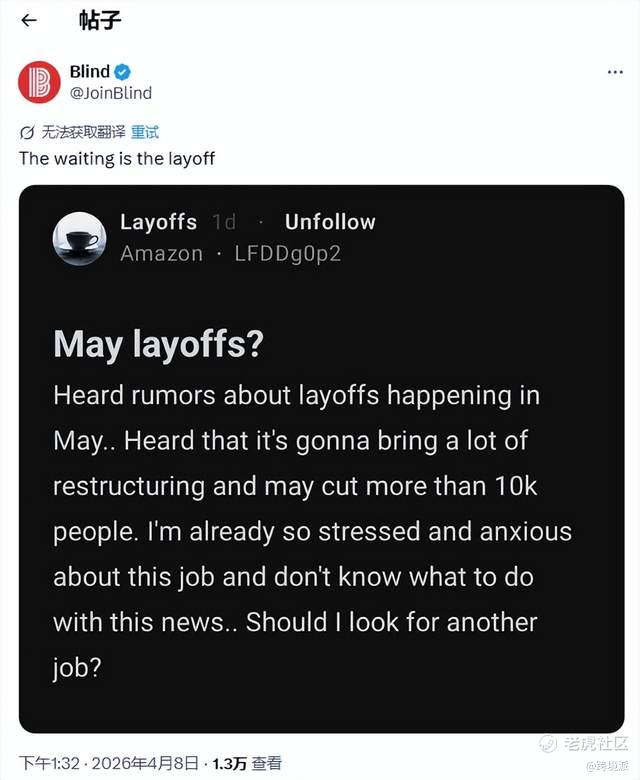This screenshot has width=640, height=780.
Task: Click the coffee cup profile picture
Action: click(80, 238)
